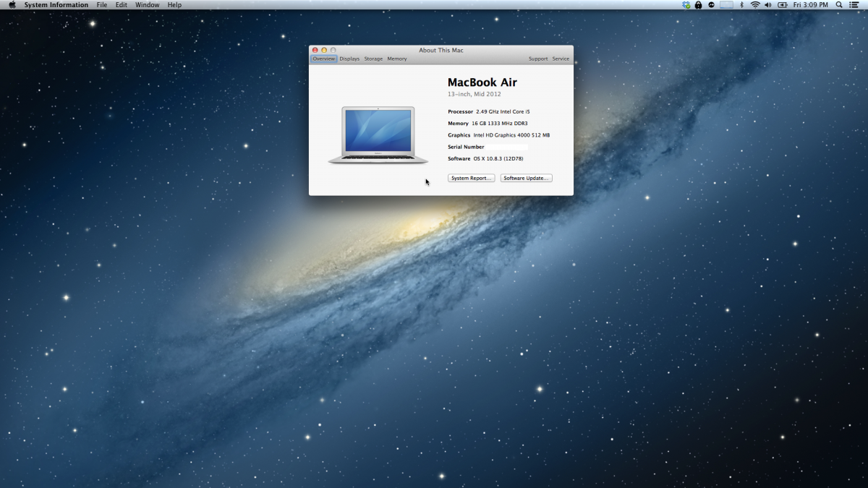Click the 13-inch, Mid 2012 text
This screenshot has height=488, width=868.
[x=475, y=94]
